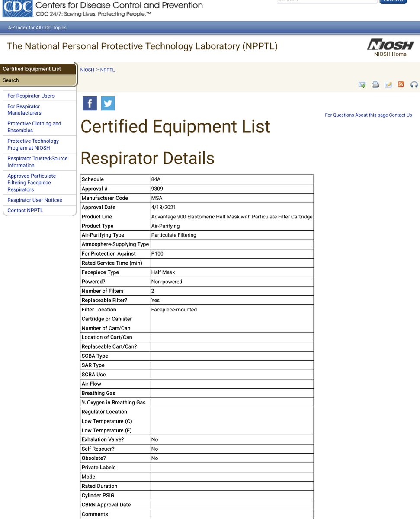Click the NPPTL laboratory page title
The image size is (420, 519).
point(142,46)
